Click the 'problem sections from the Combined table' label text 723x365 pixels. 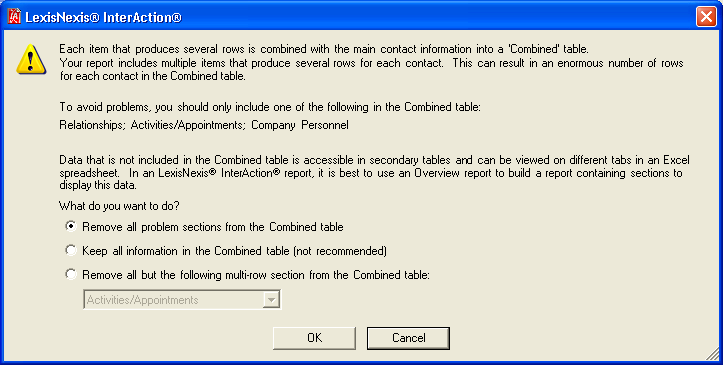click(242, 227)
